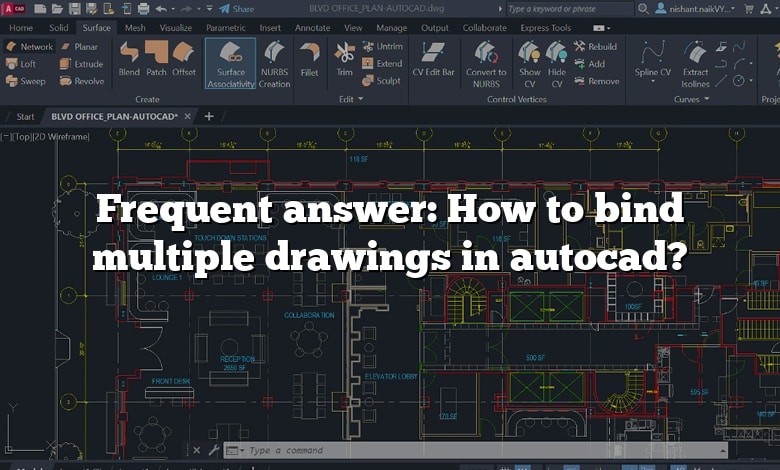Open the Manage ribbon tab

click(x=391, y=28)
